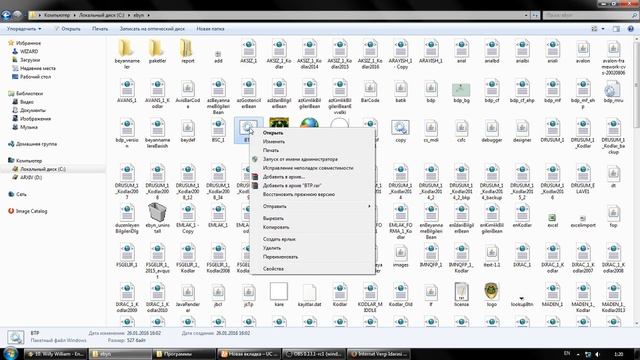Choose Восстановить прежнюю версию
Image resolution: width=640 pixels, height=360 pixels.
click(299, 194)
